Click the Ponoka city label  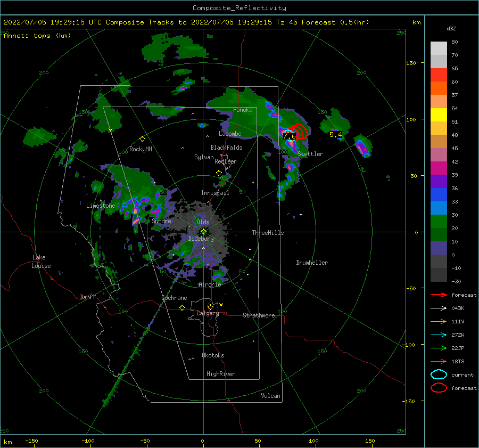243,110
